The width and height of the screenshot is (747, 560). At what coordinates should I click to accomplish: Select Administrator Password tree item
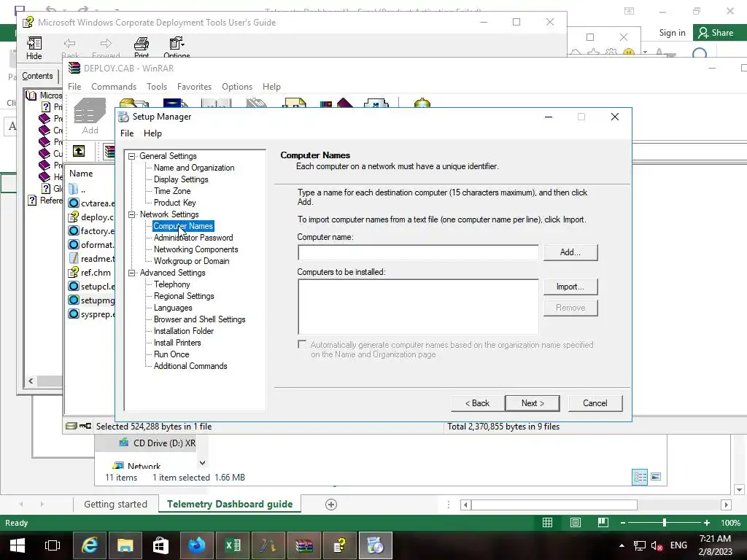tap(193, 238)
